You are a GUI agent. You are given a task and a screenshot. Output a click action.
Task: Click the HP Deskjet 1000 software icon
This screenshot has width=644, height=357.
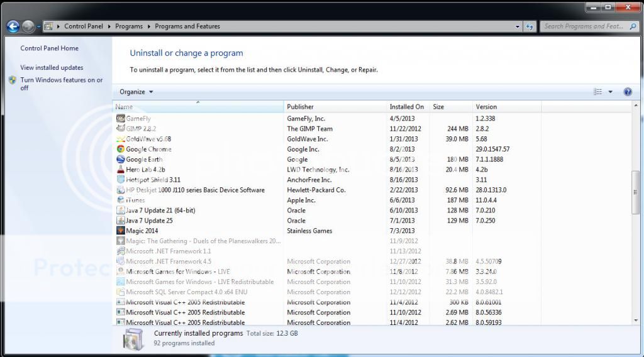coord(120,190)
